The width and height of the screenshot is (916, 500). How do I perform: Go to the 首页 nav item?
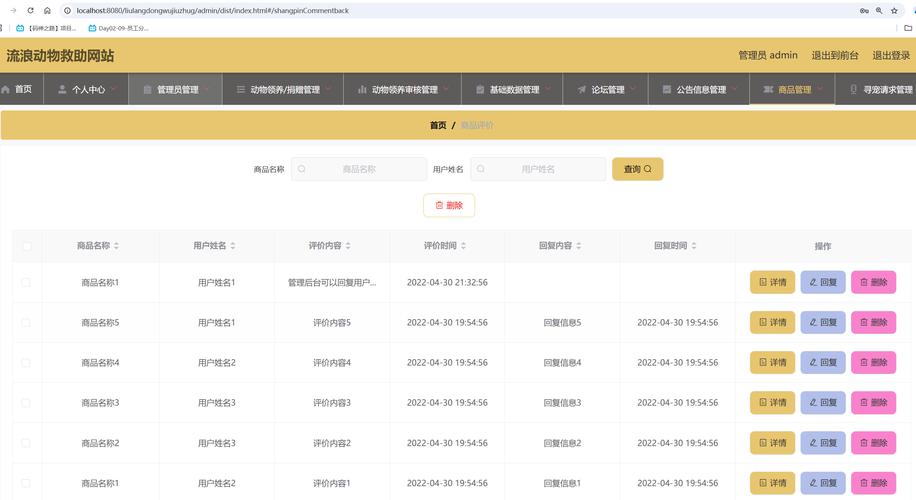pos(18,89)
